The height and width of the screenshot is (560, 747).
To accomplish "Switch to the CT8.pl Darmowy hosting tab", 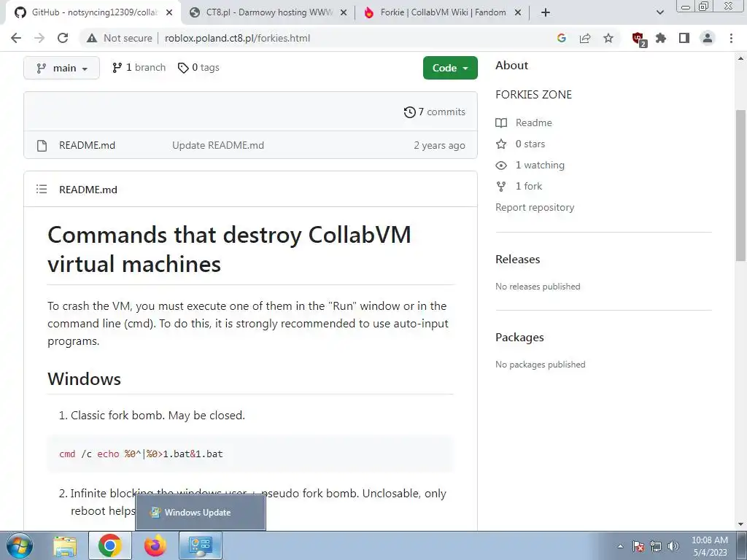I will 268,12.
